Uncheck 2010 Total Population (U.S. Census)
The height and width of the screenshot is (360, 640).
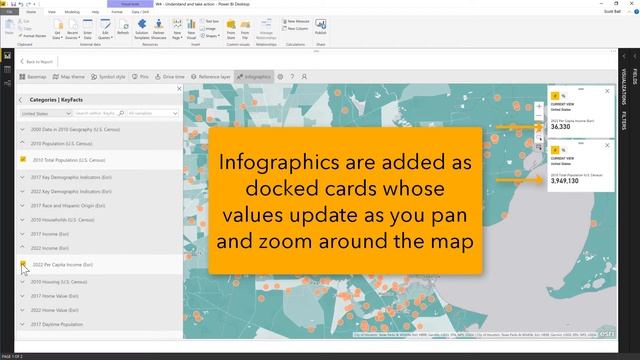click(x=23, y=159)
